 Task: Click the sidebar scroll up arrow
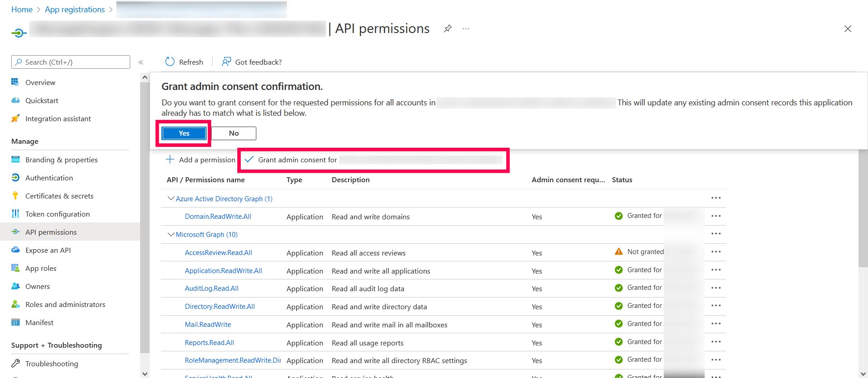coord(145,77)
